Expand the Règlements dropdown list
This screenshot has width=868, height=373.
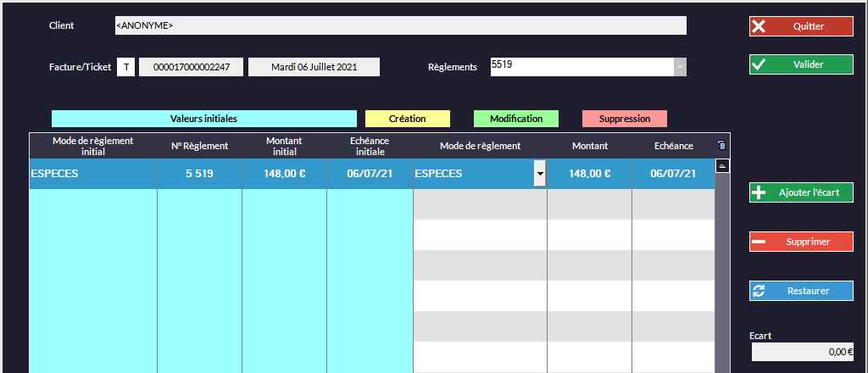[x=680, y=67]
